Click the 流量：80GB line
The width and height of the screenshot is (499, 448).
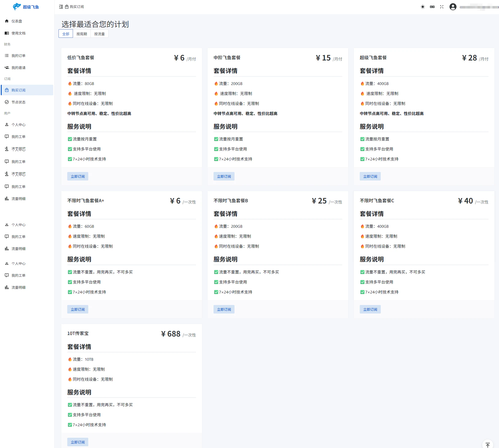(x=81, y=84)
